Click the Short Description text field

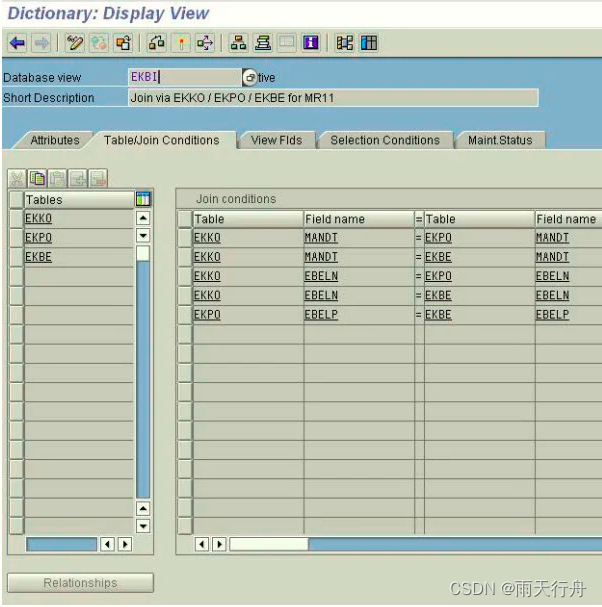(333, 98)
